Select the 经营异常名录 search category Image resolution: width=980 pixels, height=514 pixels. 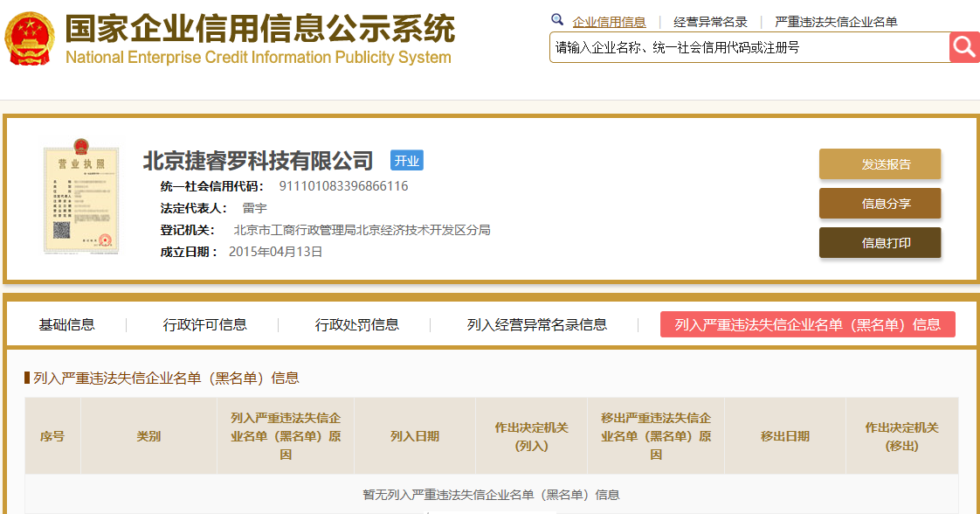pos(710,22)
